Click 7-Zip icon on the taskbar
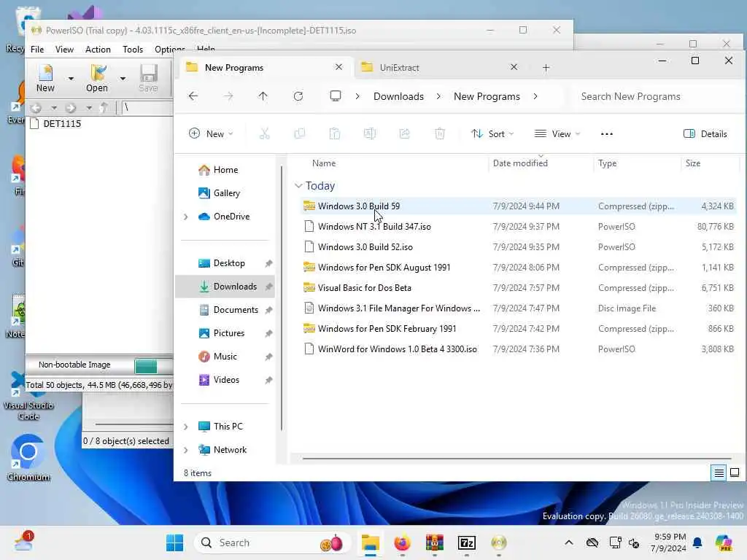 click(466, 542)
